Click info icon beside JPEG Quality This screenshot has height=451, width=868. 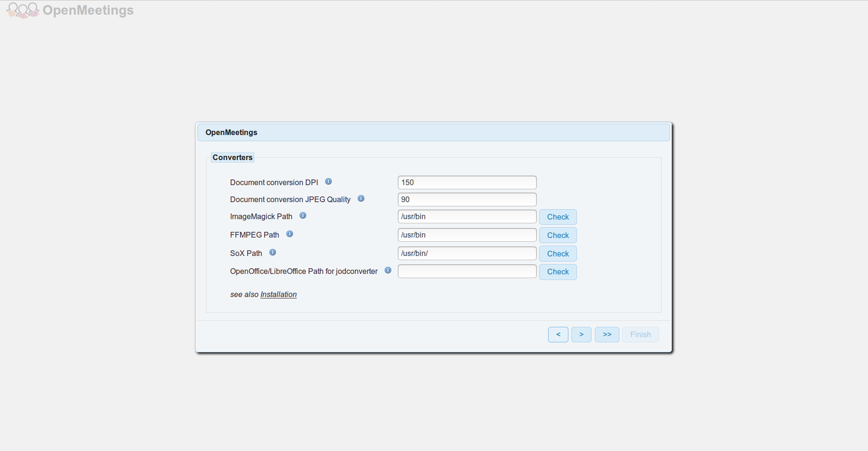[361, 198]
